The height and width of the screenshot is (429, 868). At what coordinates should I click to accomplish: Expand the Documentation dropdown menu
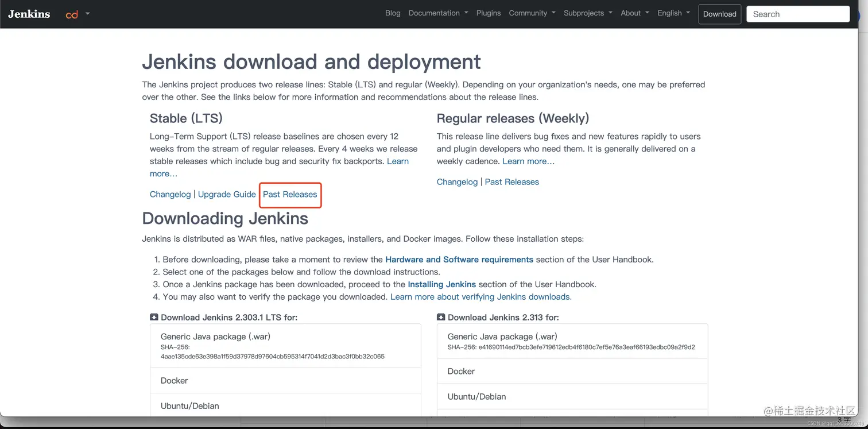438,13
